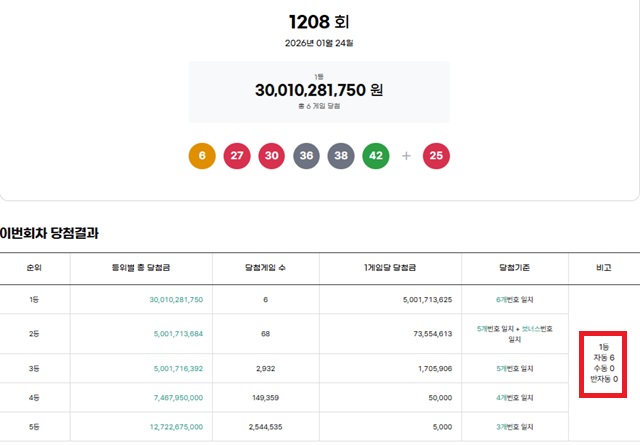
Task: Click the gray number 36 ball
Action: click(x=306, y=156)
